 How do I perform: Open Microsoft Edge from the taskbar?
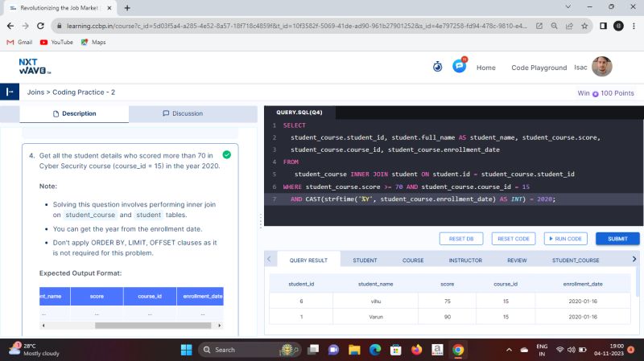coord(374,350)
